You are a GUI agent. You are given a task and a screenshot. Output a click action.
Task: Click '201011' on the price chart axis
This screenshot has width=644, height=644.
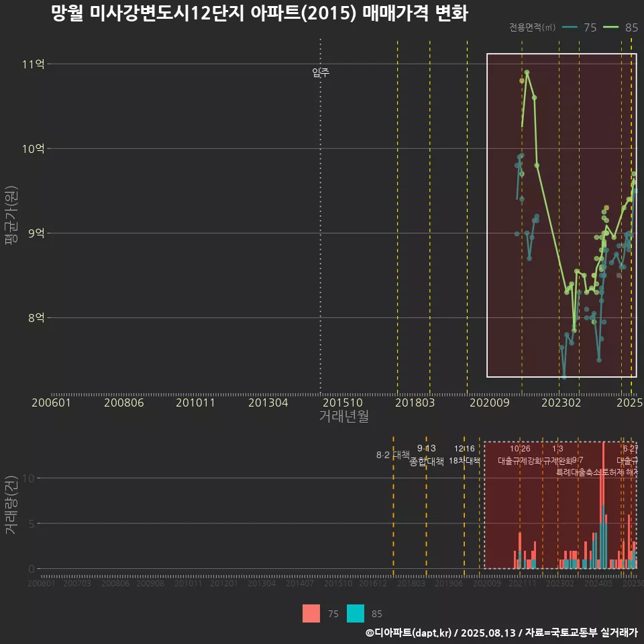[195, 402]
